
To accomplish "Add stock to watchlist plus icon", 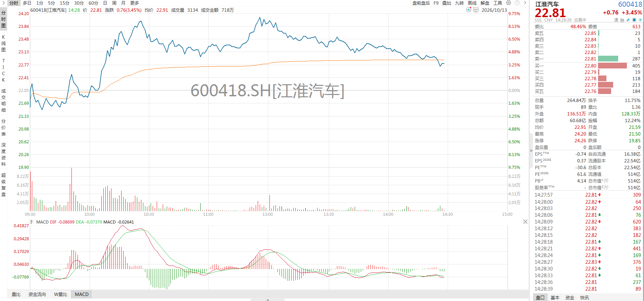I will [640, 20].
